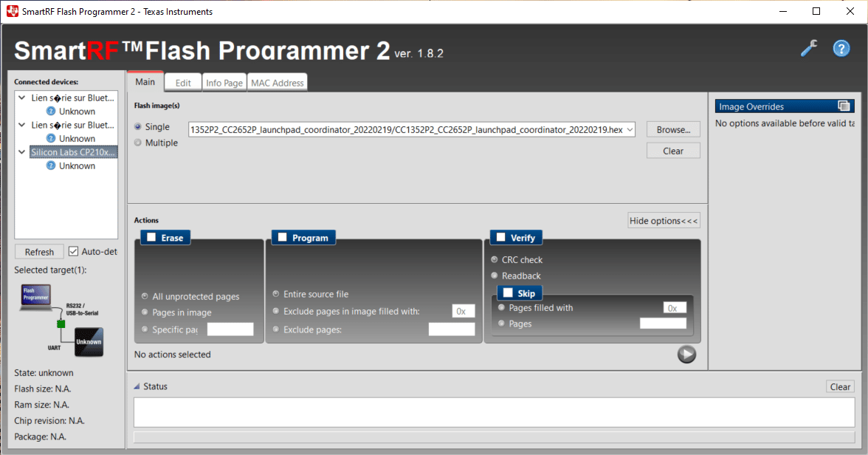Select Specific pages erase option
This screenshot has width=868, height=455.
point(145,329)
